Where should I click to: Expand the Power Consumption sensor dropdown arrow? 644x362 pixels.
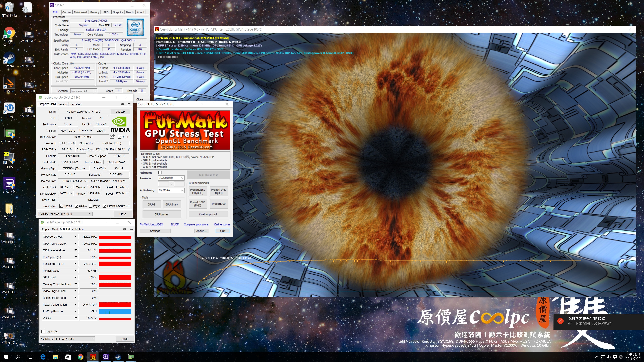[x=75, y=305]
